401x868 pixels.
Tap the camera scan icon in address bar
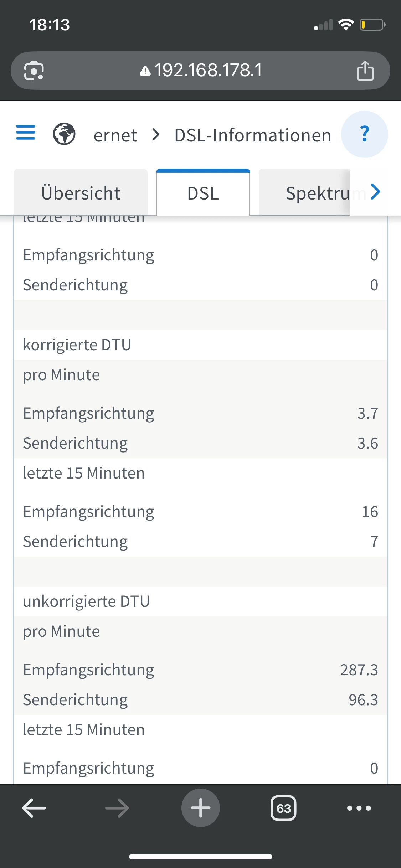click(x=34, y=71)
